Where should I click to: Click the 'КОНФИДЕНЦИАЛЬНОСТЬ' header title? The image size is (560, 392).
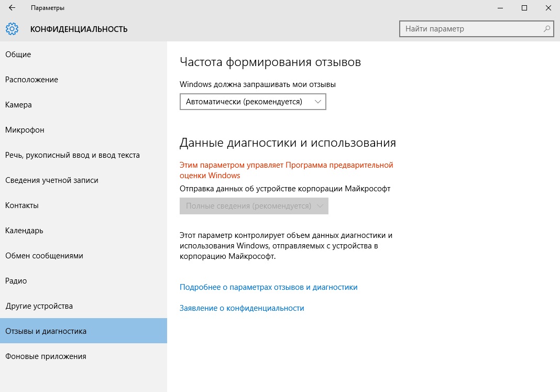point(79,29)
